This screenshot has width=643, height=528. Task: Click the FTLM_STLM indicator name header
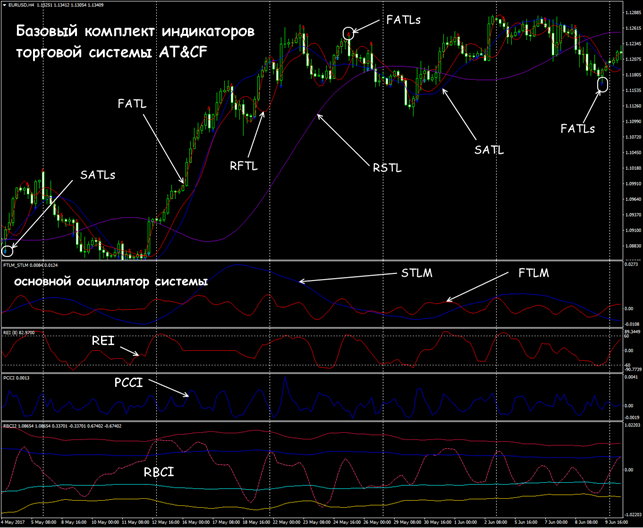30,266
